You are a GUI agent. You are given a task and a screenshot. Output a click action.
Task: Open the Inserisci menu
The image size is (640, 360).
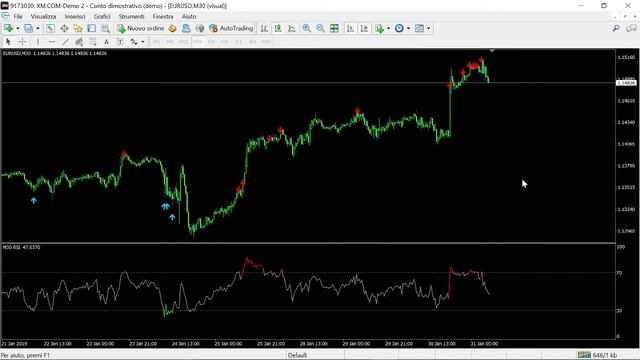click(x=75, y=16)
